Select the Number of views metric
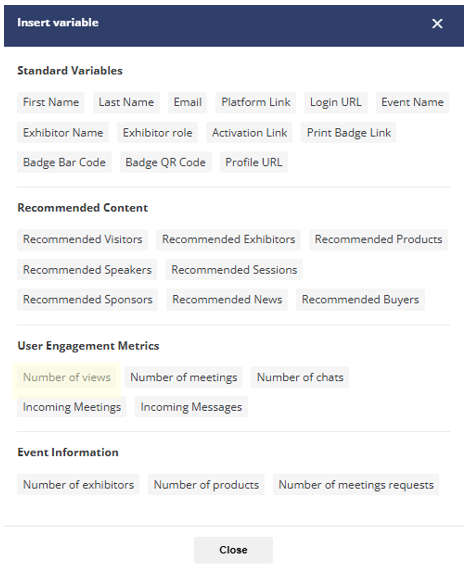Image resolution: width=468 pixels, height=572 pixels. [67, 377]
